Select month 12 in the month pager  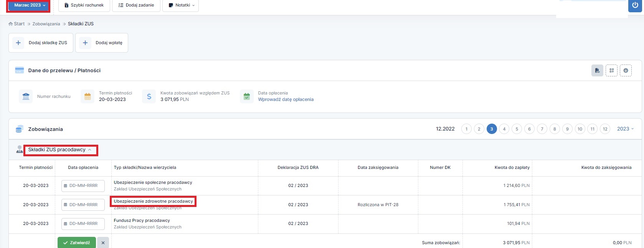[x=605, y=129]
